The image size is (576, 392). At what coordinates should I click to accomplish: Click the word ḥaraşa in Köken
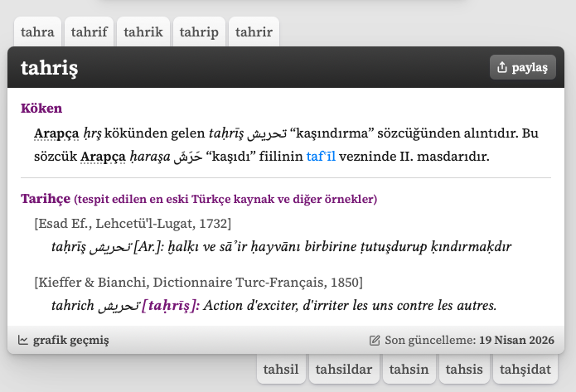tap(150, 157)
